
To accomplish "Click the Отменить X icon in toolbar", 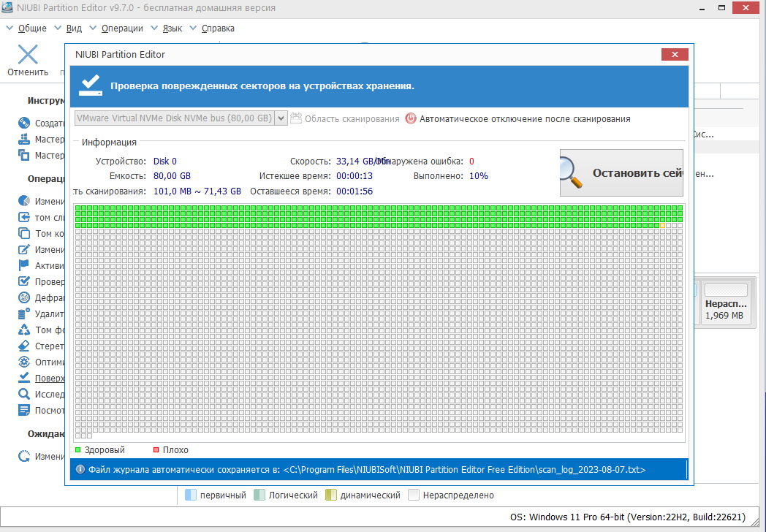I will coord(28,54).
